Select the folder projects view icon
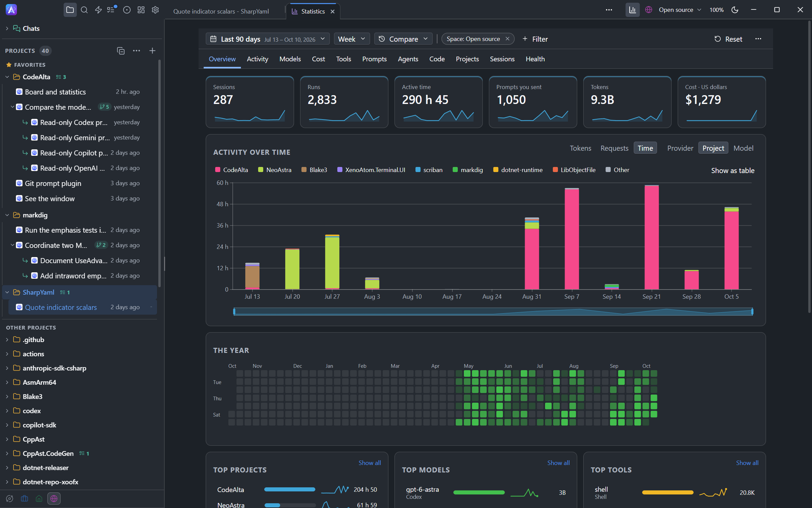This screenshot has height=508, width=812. pyautogui.click(x=70, y=10)
